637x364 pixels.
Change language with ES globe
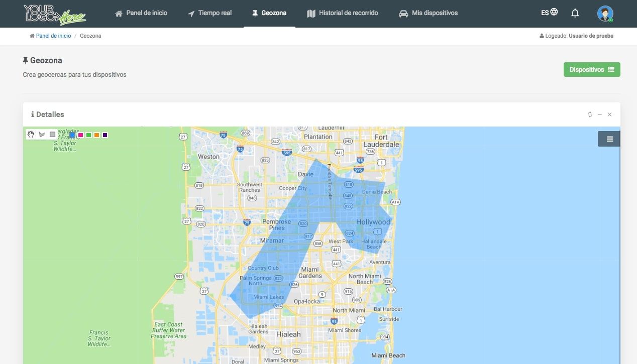pyautogui.click(x=549, y=12)
